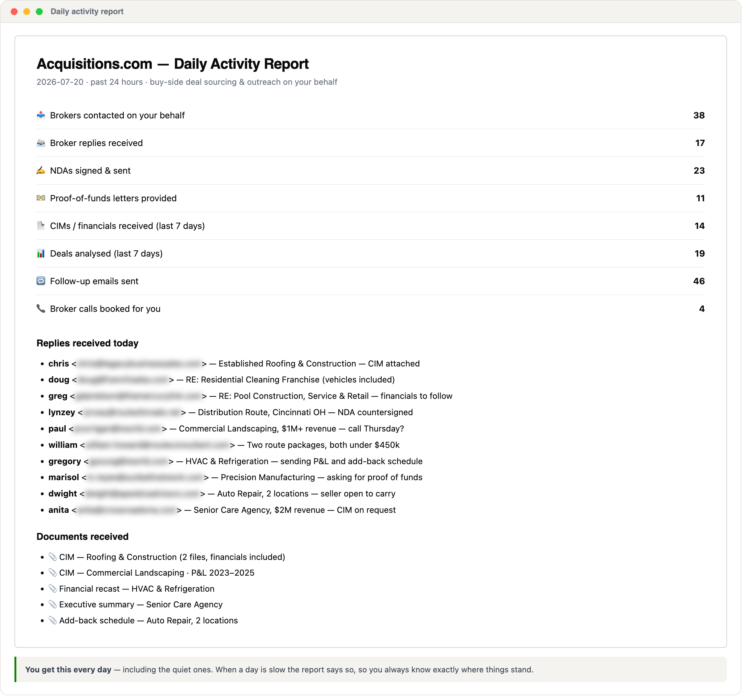754x700 pixels.
Task: Click 'Follow-up emails sent' label
Action: 94,281
